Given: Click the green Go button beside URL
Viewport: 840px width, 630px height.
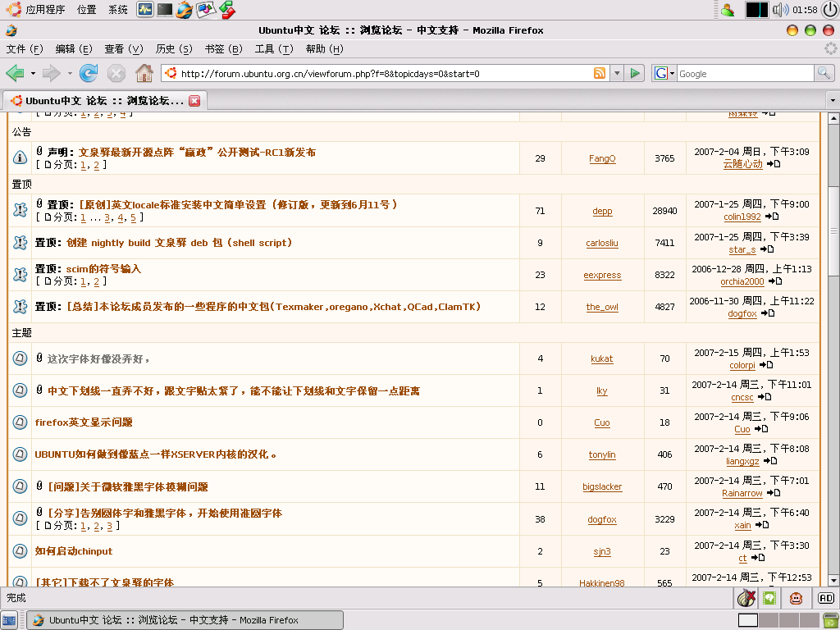Looking at the screenshot, I should click(x=635, y=73).
